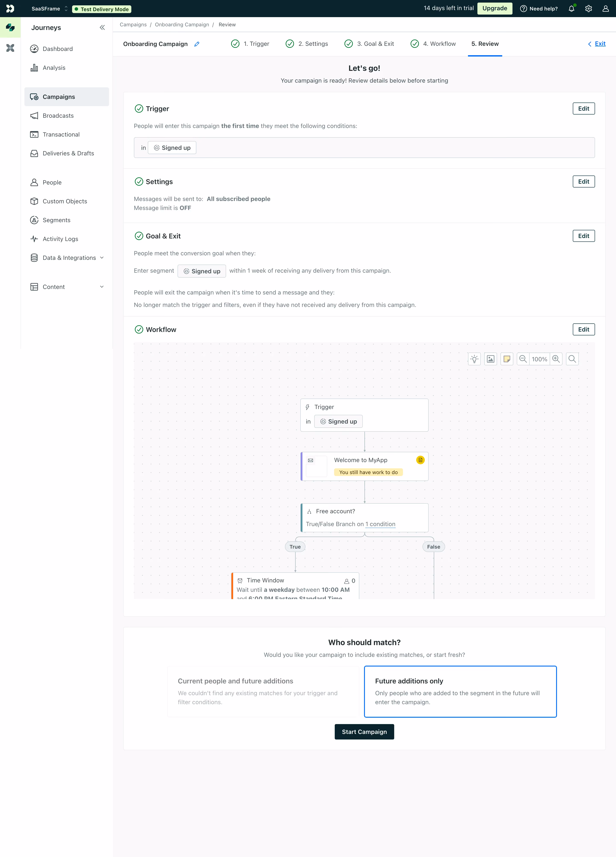Click the search magnifier in workflow toolbar
Image resolution: width=616 pixels, height=857 pixels.
click(x=572, y=359)
